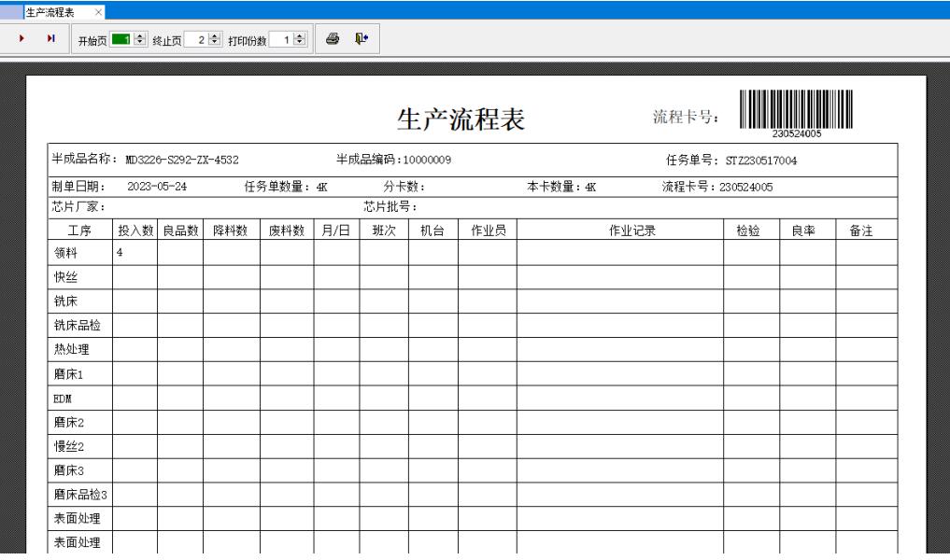Decrease the 开始页 start page value
The height and width of the screenshot is (560, 950).
click(141, 42)
